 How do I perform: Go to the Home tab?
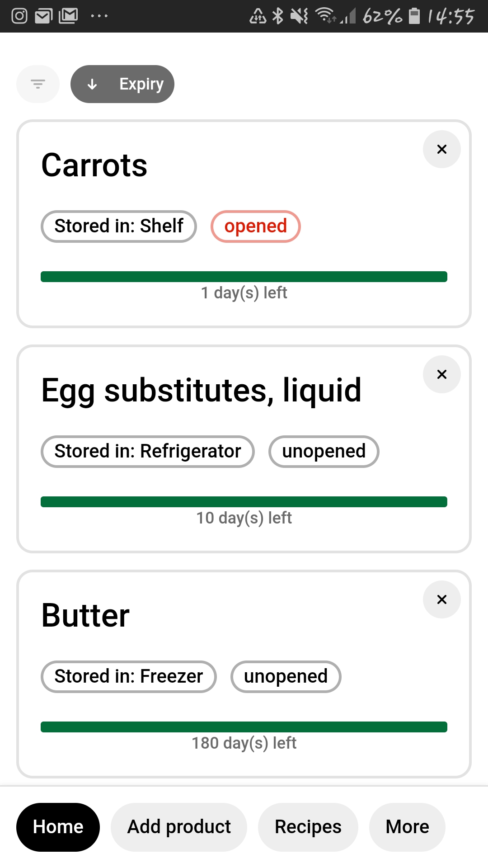(58, 827)
